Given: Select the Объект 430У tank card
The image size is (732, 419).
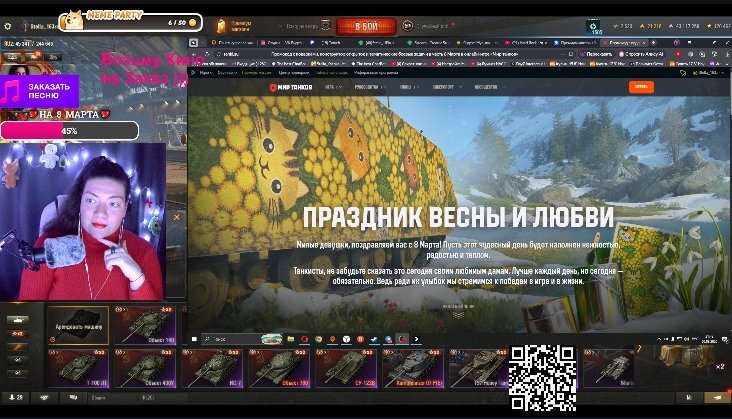Looking at the screenshot, I should pos(145,368).
